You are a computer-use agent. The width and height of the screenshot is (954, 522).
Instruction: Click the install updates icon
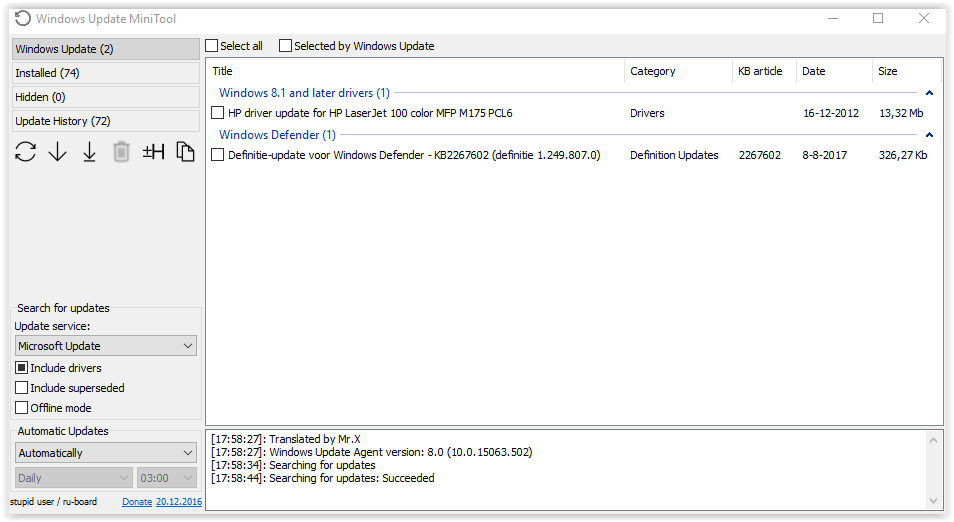[x=89, y=152]
